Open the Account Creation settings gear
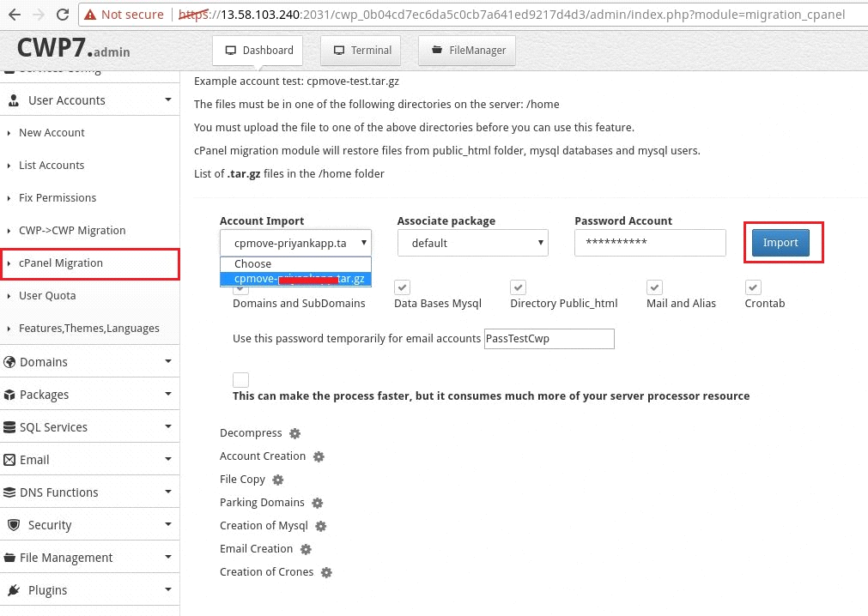 tap(319, 456)
